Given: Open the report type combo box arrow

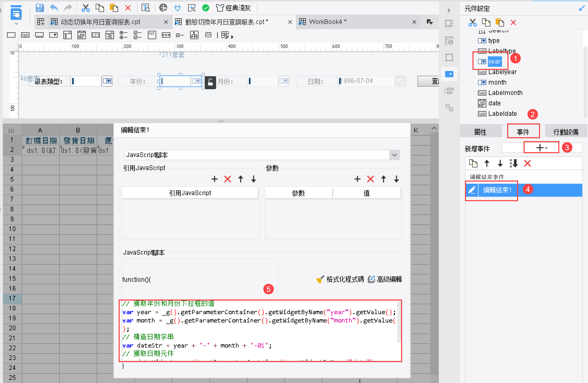Looking at the screenshot, I should click(107, 81).
